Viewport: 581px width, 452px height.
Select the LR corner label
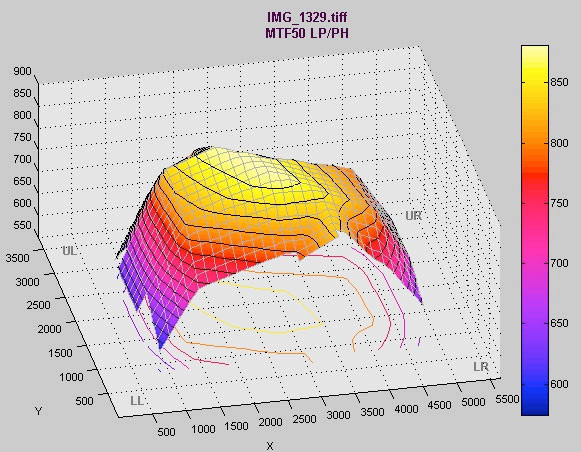click(481, 367)
